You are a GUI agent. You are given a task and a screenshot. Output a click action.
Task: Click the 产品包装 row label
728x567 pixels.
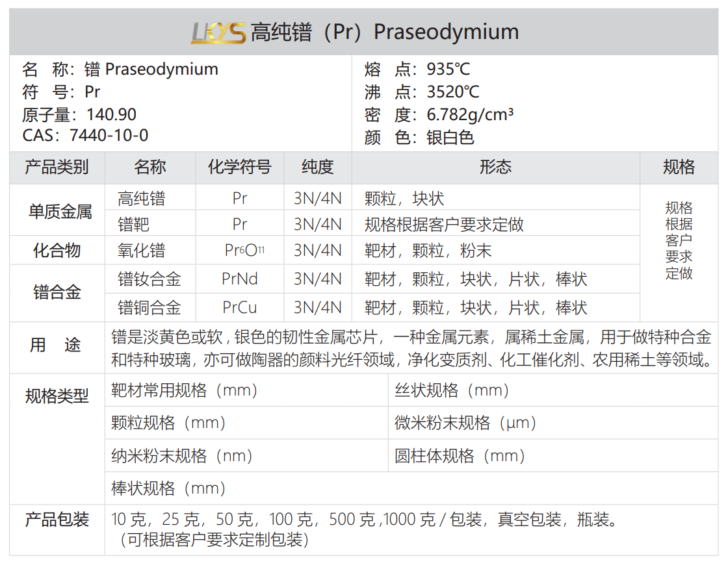pos(57,520)
